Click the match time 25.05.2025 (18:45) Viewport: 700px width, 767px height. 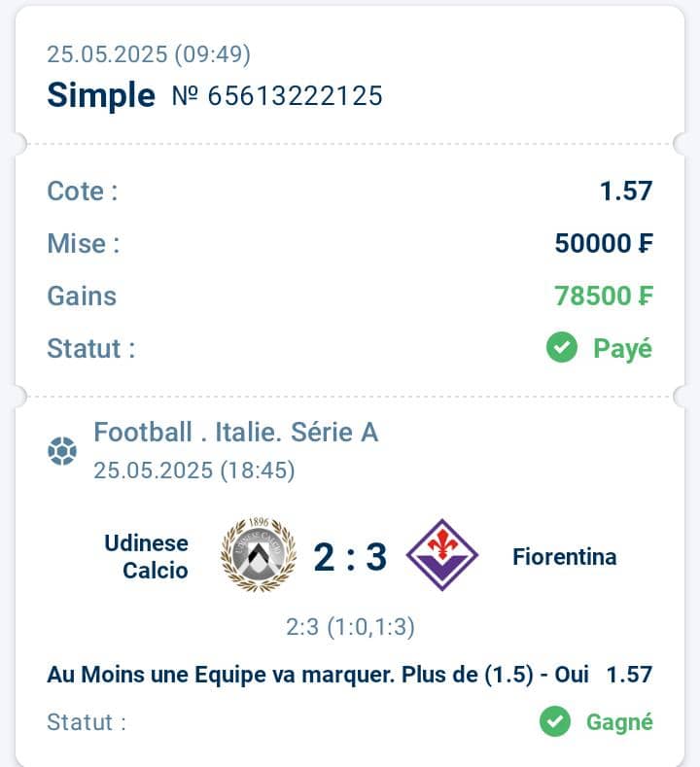point(194,471)
